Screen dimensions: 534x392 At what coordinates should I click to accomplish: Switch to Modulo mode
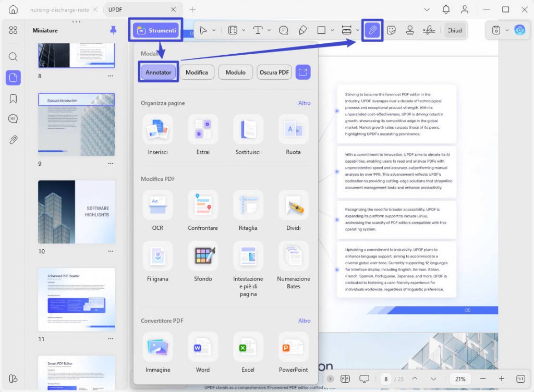[x=236, y=72]
